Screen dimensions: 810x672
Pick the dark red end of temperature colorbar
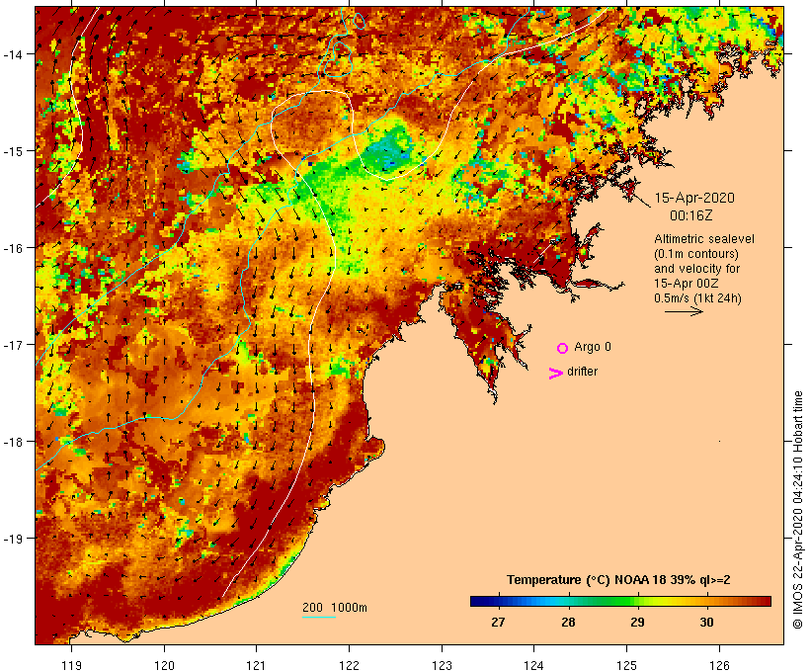[767, 601]
